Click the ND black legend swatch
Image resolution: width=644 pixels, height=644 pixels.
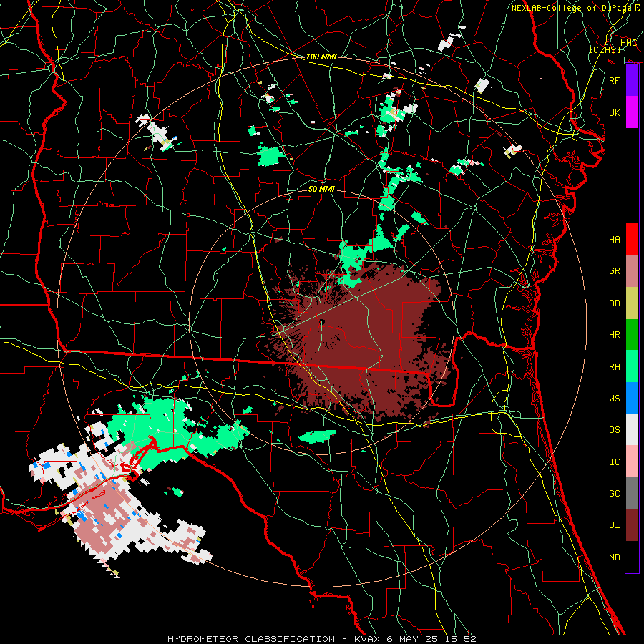click(x=632, y=557)
